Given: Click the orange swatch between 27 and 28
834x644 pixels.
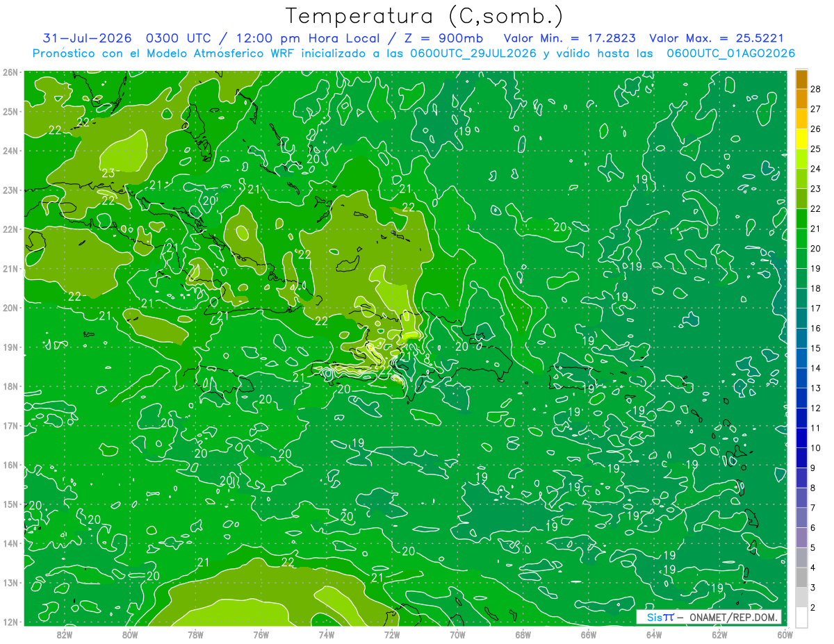Looking at the screenshot, I should (801, 99).
